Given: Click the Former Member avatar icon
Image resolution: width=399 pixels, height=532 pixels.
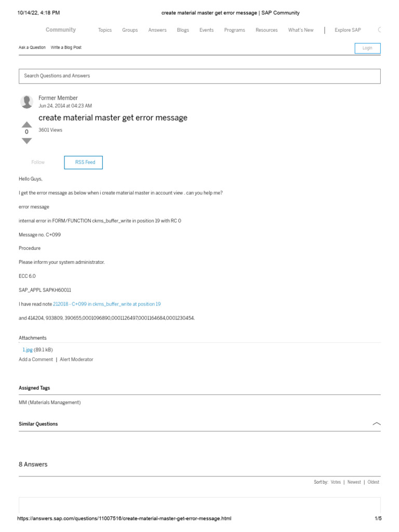Looking at the screenshot, I should [26, 102].
